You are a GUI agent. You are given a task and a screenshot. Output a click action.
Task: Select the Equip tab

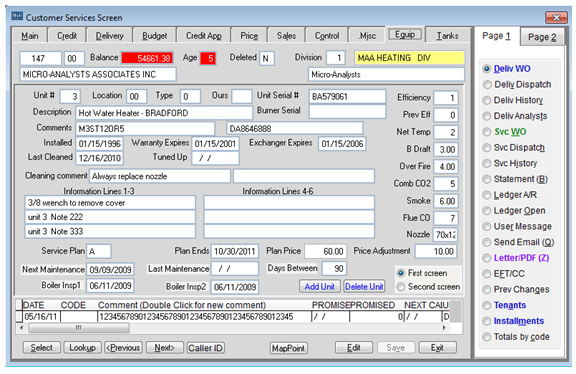[x=405, y=35]
